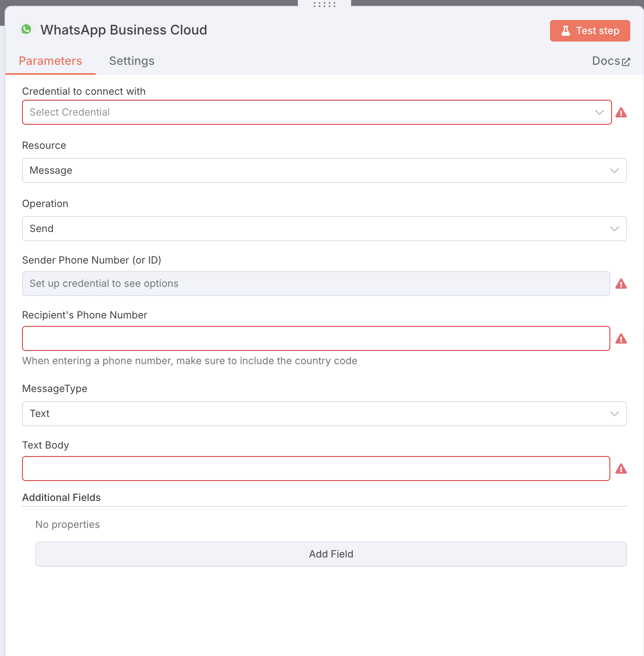Open the Docs link
644x656 pixels.
(x=611, y=61)
